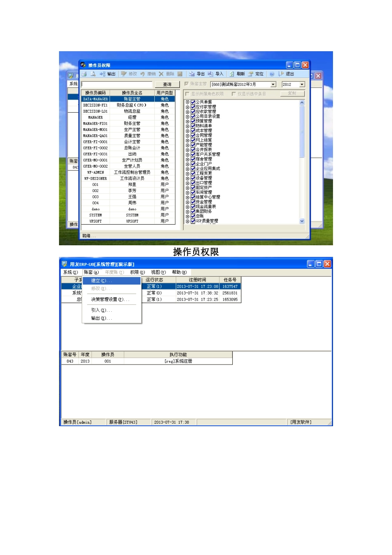Expand the 客户关系管理 tree node

(x=187, y=154)
